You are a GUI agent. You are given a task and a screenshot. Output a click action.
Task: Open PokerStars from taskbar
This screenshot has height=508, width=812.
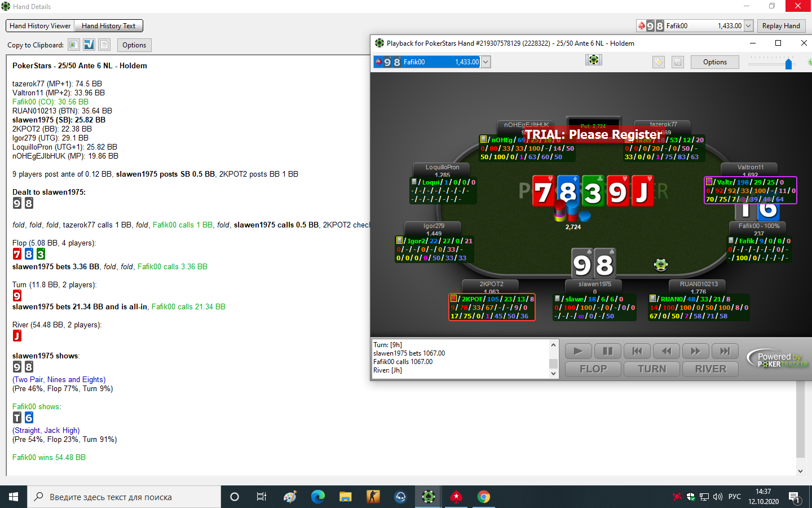pyautogui.click(x=456, y=497)
